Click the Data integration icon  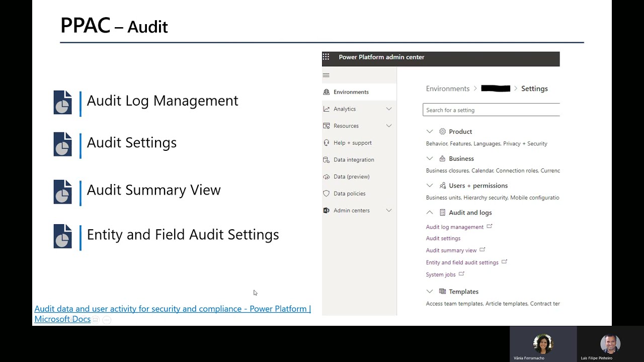point(327,159)
